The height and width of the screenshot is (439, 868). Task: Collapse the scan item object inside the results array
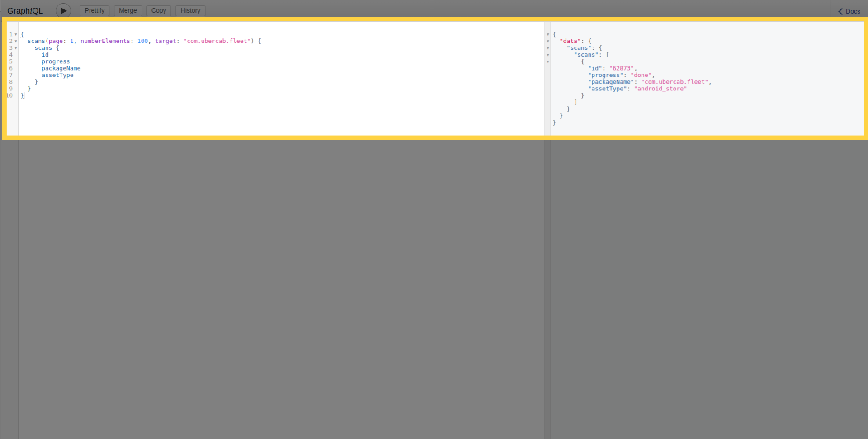[548, 61]
